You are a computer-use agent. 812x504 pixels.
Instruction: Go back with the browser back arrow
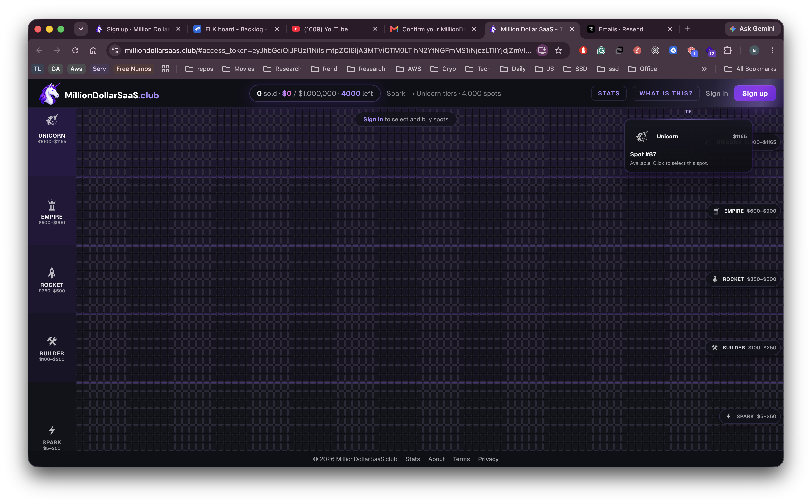(x=40, y=50)
